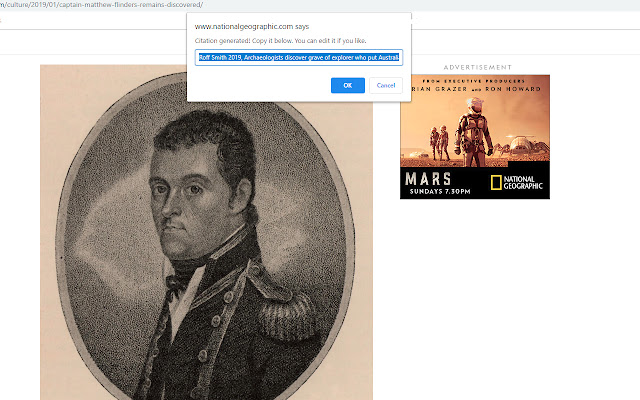The image size is (640, 400).
Task: Select the browser address bar URL
Action: click(102, 5)
